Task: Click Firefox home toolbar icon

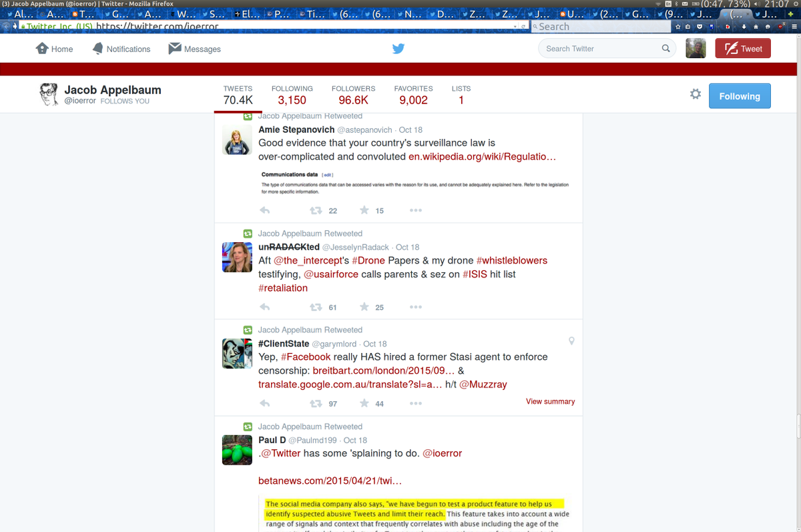Action: pyautogui.click(x=756, y=27)
